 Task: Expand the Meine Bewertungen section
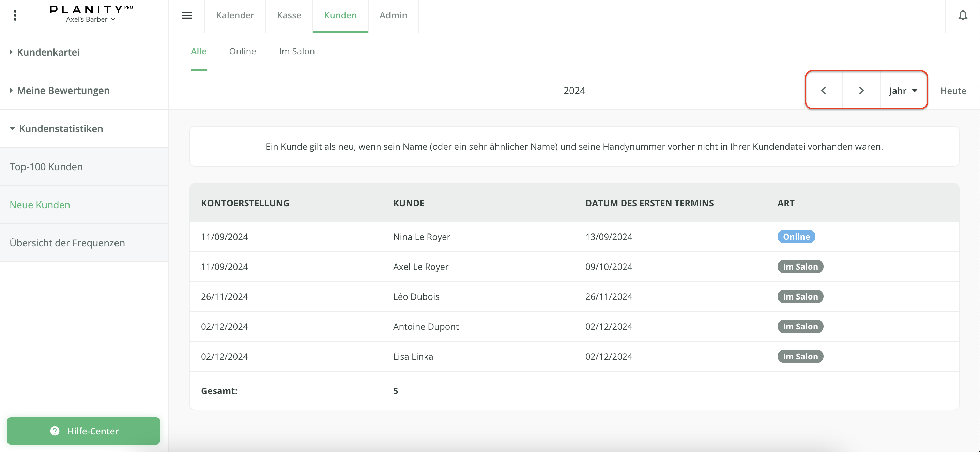coord(63,91)
